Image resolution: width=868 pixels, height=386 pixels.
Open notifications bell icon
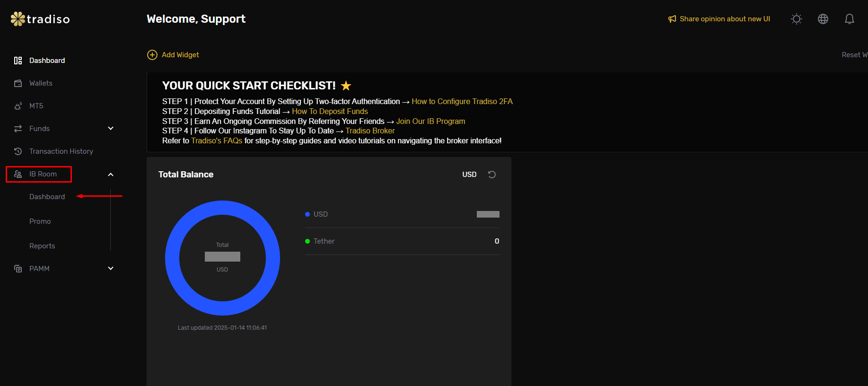pyautogui.click(x=850, y=19)
